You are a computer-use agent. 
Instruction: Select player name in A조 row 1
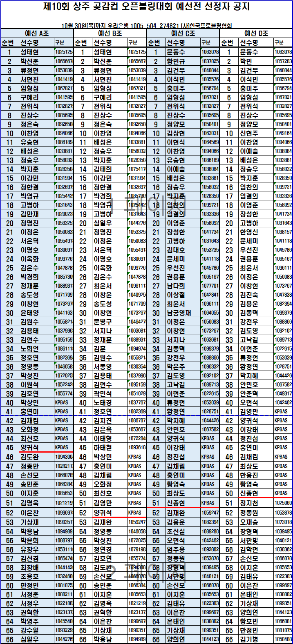pyautogui.click(x=29, y=52)
